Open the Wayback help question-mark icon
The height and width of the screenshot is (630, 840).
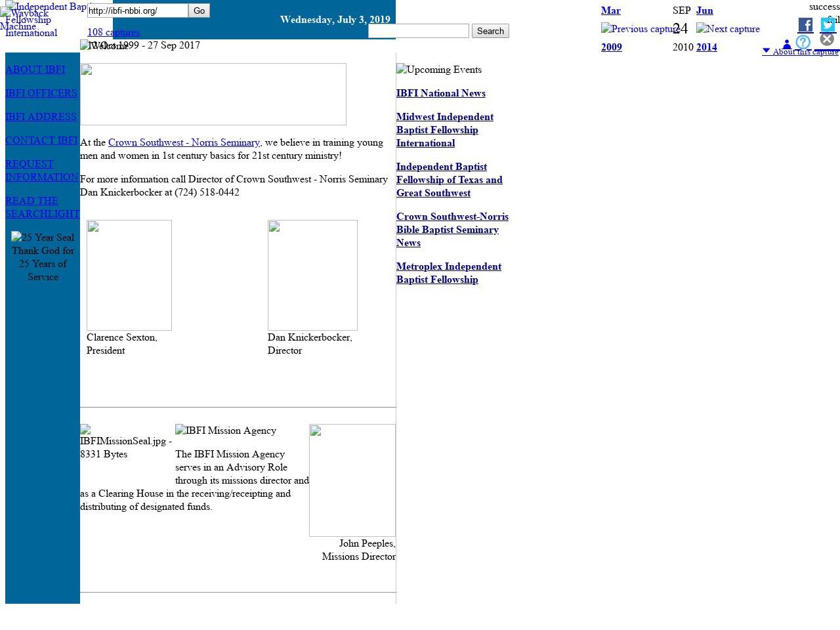(803, 42)
